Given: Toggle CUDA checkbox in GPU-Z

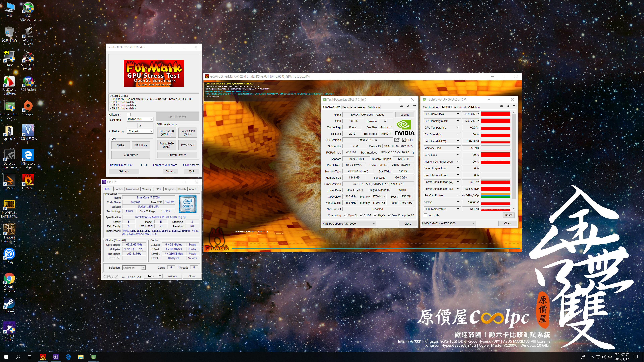Looking at the screenshot, I should pos(361,215).
